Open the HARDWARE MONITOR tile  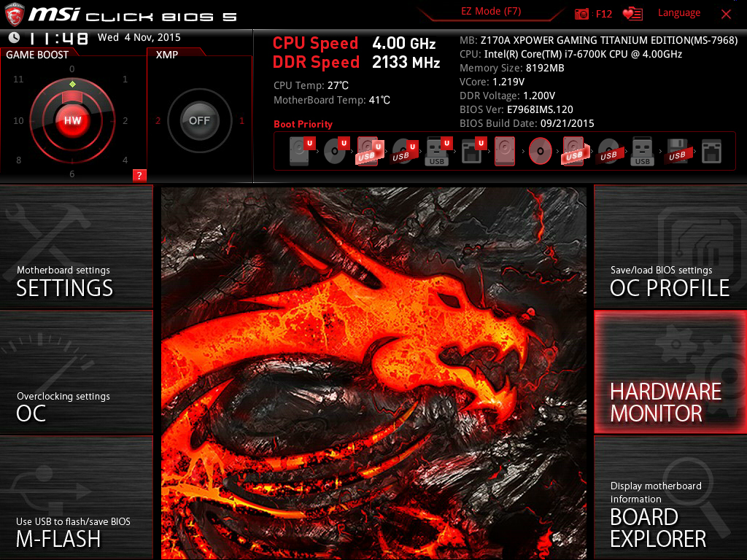(670, 373)
